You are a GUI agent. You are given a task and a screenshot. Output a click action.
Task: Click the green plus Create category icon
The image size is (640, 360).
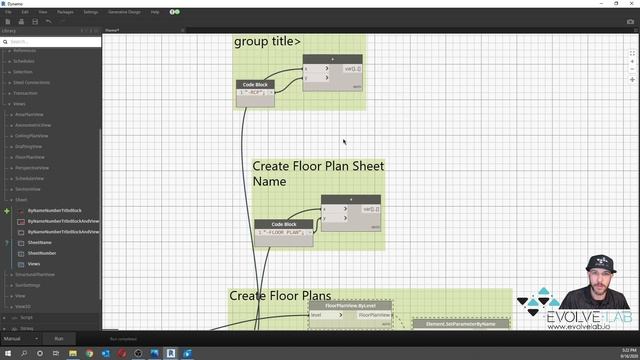coord(7,211)
